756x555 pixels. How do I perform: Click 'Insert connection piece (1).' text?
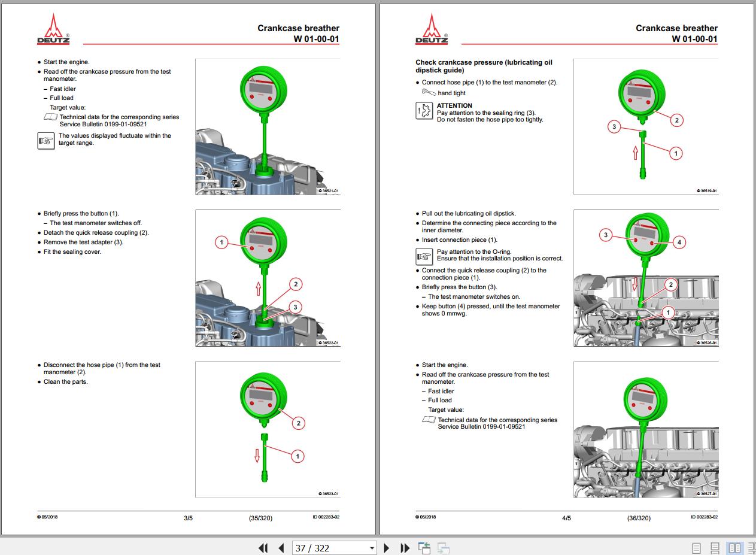pyautogui.click(x=460, y=239)
